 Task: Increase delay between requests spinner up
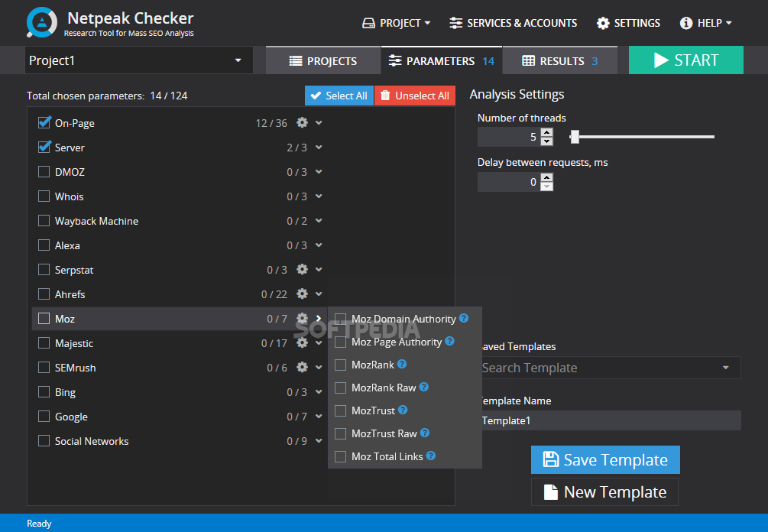[547, 177]
